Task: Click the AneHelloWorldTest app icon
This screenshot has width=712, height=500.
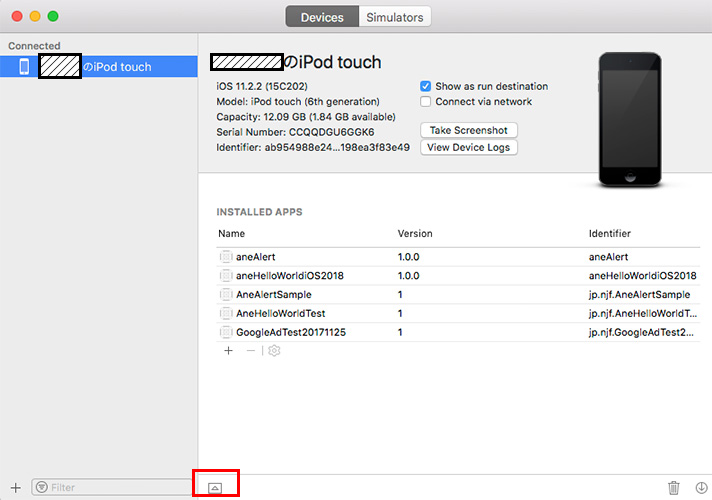Action: coord(226,313)
